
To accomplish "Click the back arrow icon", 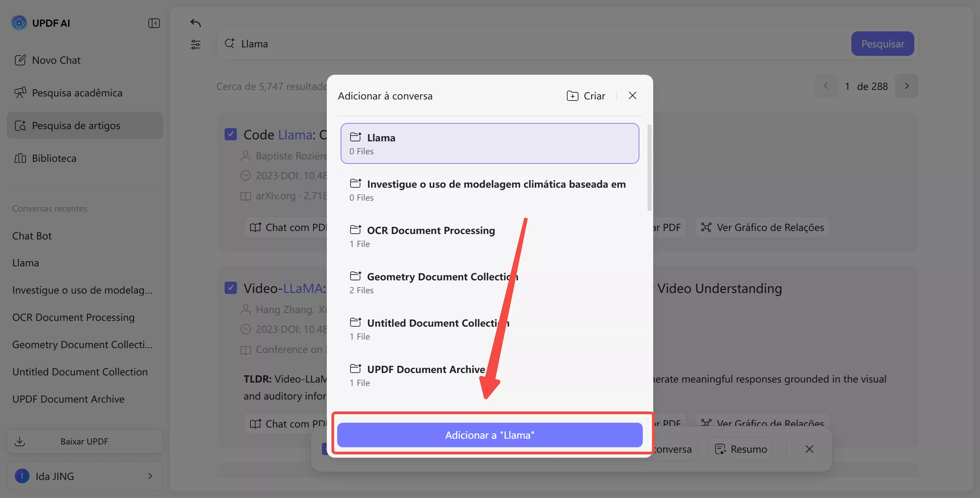I will coord(196,23).
